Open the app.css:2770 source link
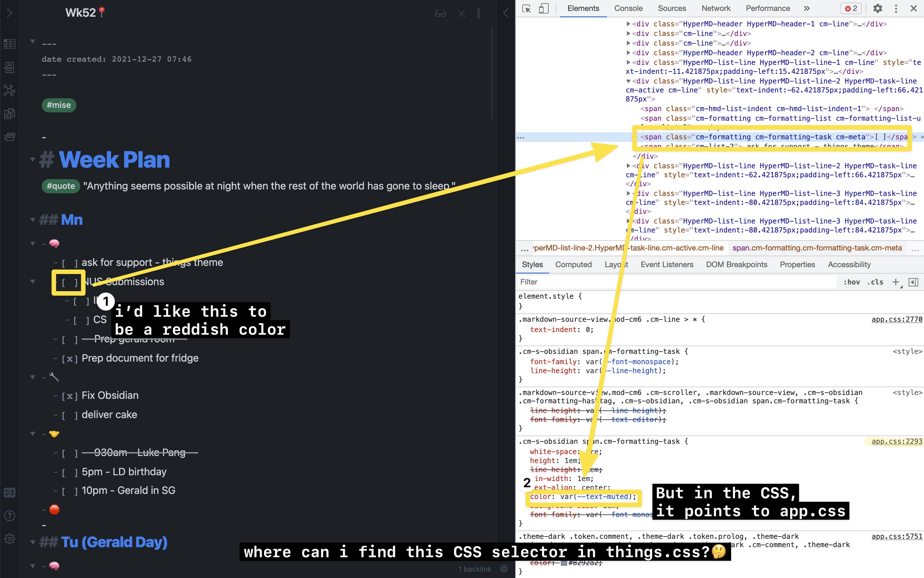The width and height of the screenshot is (924, 578). (x=896, y=319)
